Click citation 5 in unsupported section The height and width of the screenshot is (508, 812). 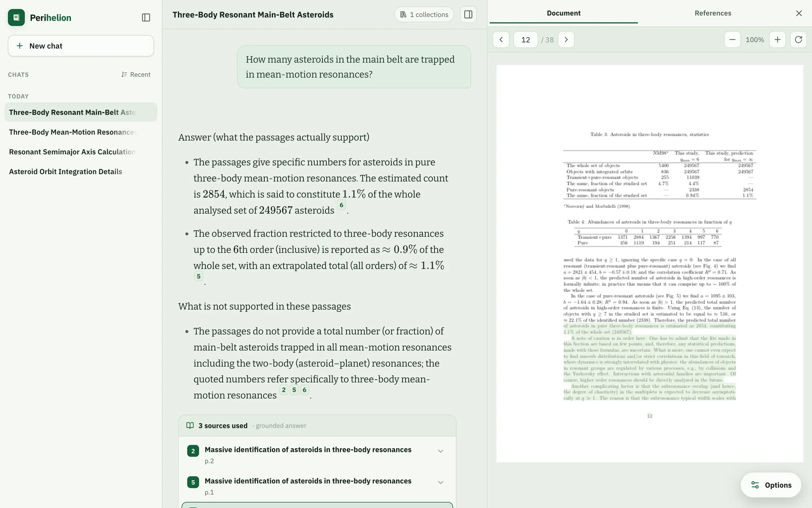coord(294,390)
